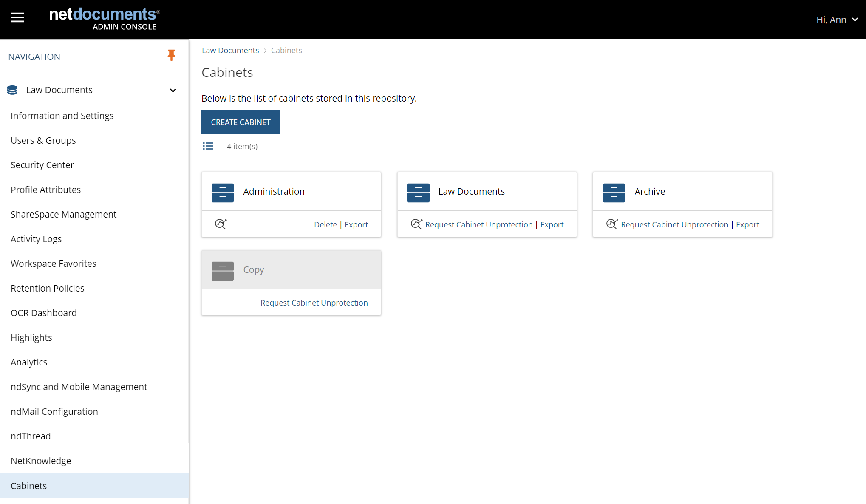Delete the Administration cabinet
The width and height of the screenshot is (866, 504).
click(325, 224)
